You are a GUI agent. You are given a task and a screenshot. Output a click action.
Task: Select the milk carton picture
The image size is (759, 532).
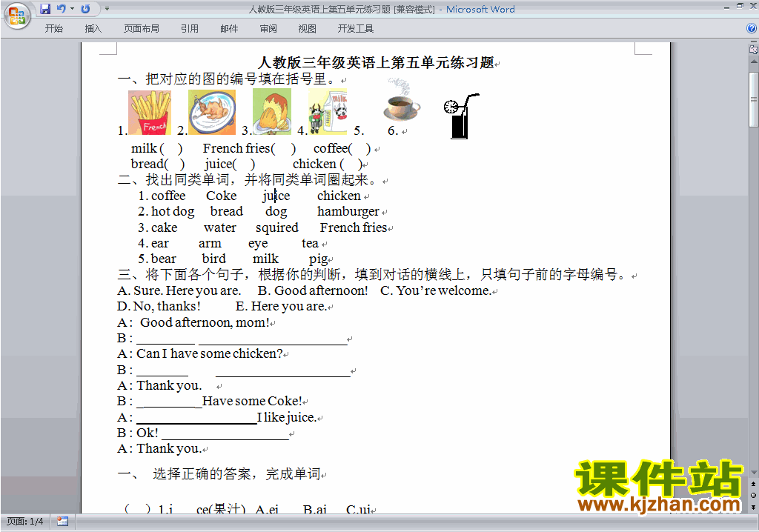tap(328, 111)
